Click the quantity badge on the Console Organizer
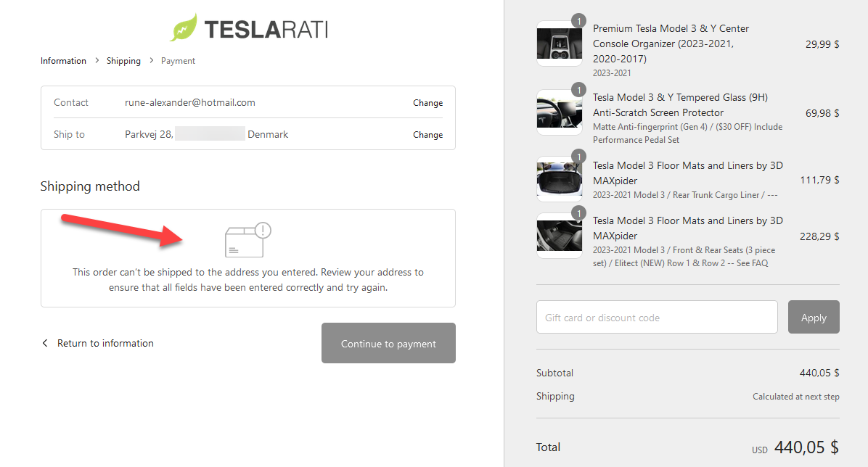Image resolution: width=868 pixels, height=467 pixels. pos(578,22)
